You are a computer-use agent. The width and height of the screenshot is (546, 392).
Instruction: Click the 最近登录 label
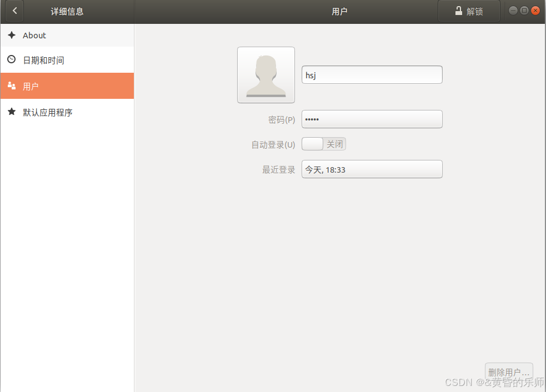click(x=279, y=169)
